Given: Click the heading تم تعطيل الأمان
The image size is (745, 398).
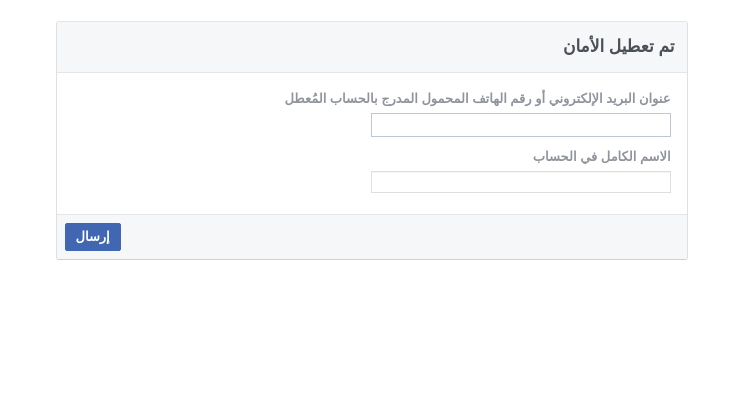Looking at the screenshot, I should coord(619,47).
